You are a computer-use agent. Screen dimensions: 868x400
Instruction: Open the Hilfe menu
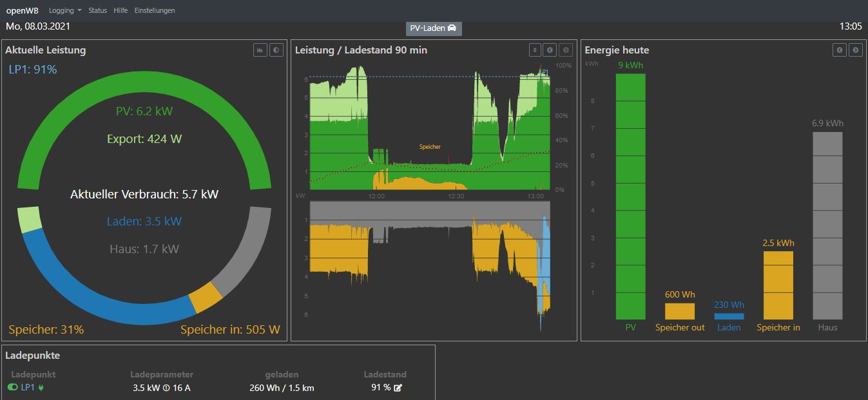coord(121,10)
